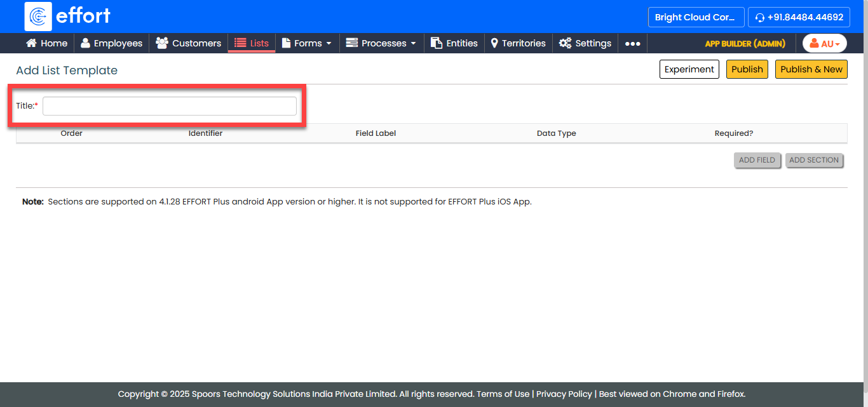Click the Employees person icon

click(x=85, y=43)
